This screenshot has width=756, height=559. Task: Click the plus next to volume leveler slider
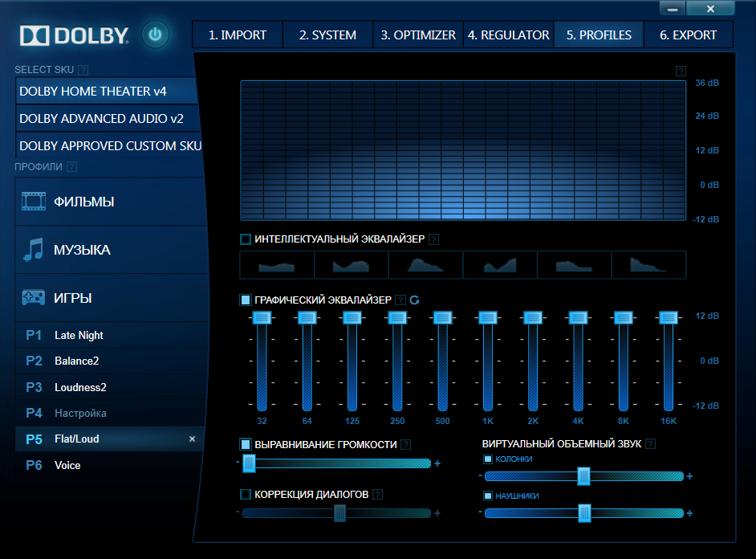coord(437,463)
